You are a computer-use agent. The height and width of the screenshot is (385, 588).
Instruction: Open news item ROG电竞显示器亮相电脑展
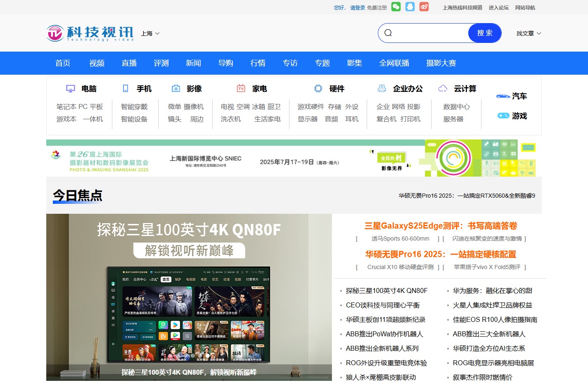tap(493, 363)
